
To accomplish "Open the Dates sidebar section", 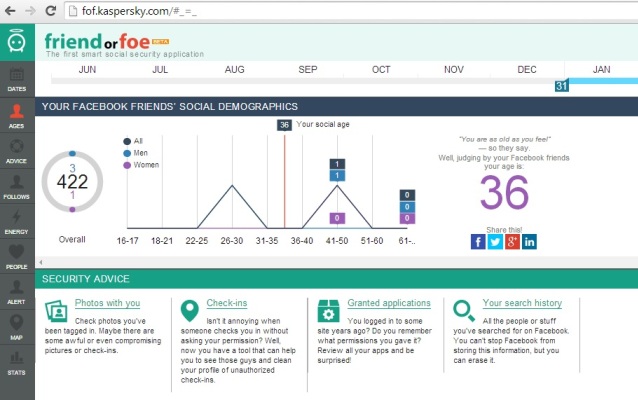I will 17,78.
